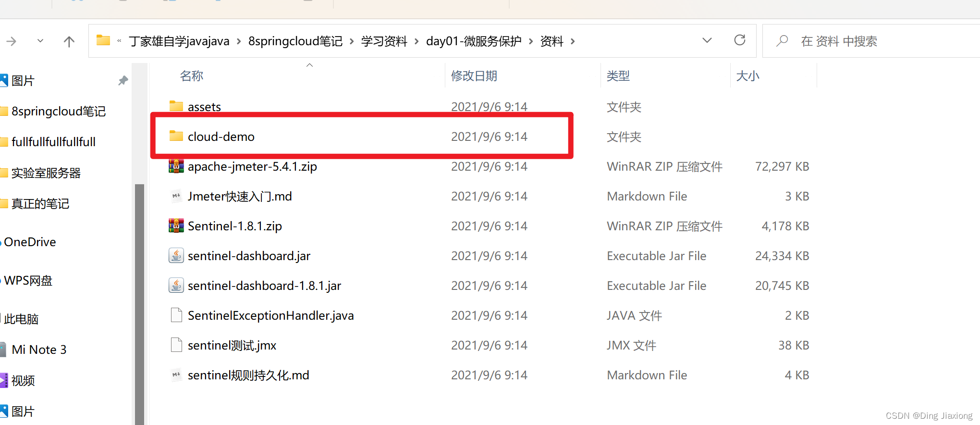Select Sentinel-1.8.1.zip archive icon

click(x=176, y=226)
